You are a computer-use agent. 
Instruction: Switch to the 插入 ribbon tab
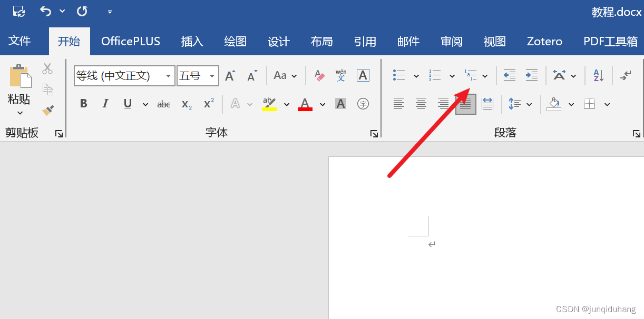click(192, 41)
